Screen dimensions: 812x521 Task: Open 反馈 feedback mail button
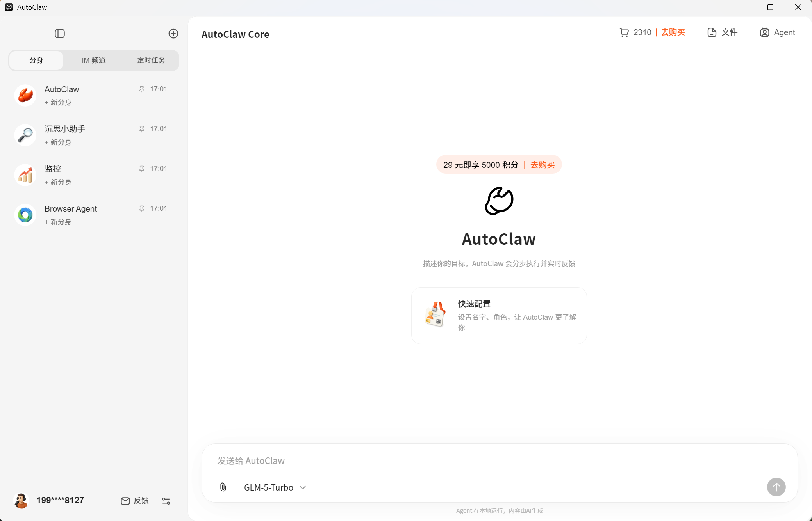point(135,501)
